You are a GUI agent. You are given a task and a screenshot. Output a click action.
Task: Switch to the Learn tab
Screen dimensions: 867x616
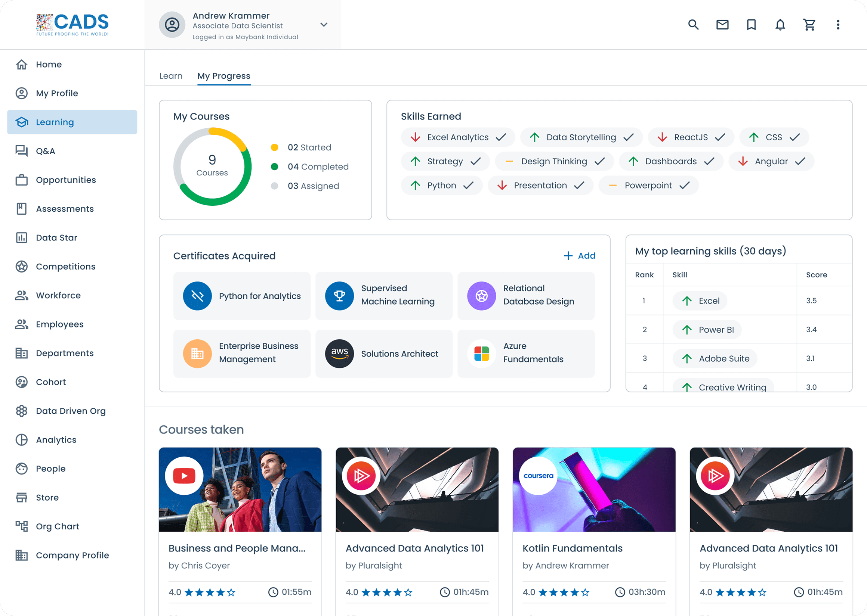coord(171,76)
